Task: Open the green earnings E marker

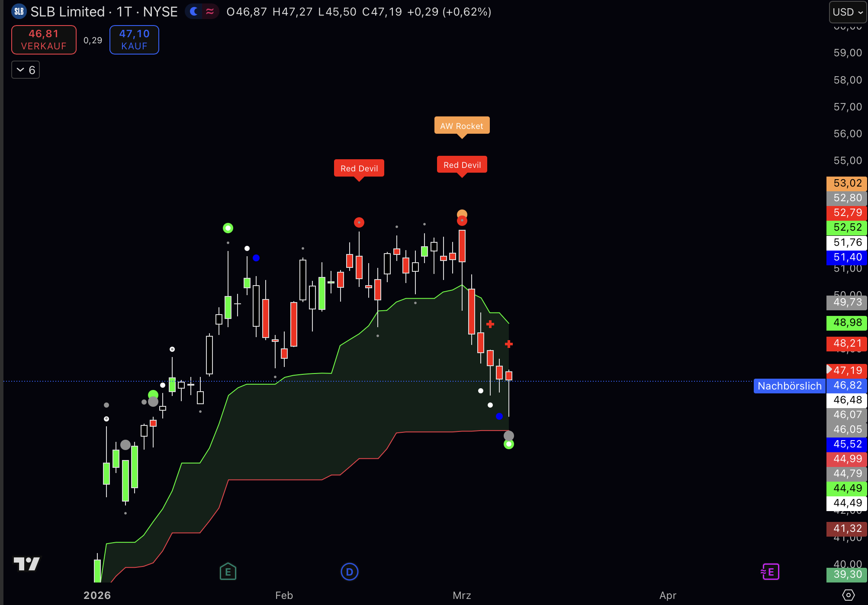Action: (x=228, y=572)
